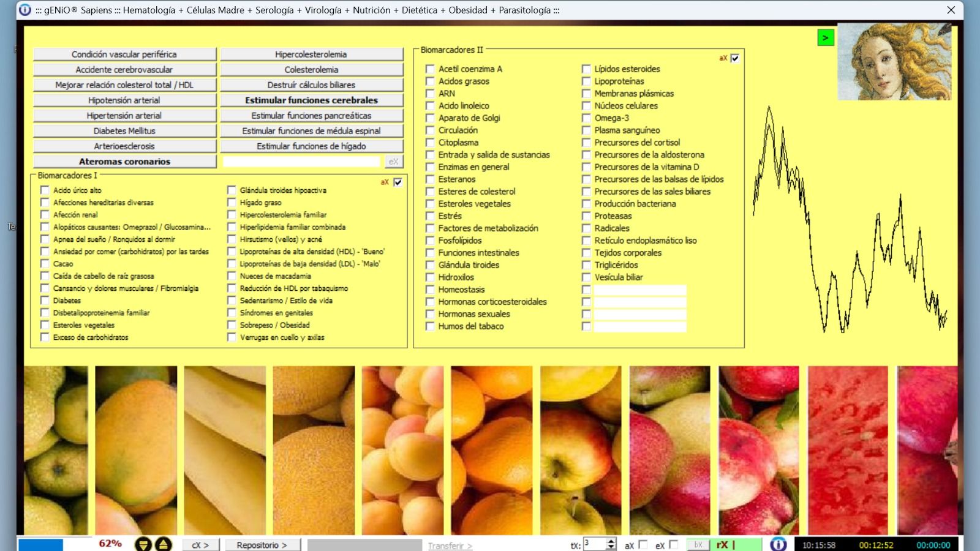Select Estimular funciones de médula espinal
Screen dimensions: 980x551
[x=311, y=131]
